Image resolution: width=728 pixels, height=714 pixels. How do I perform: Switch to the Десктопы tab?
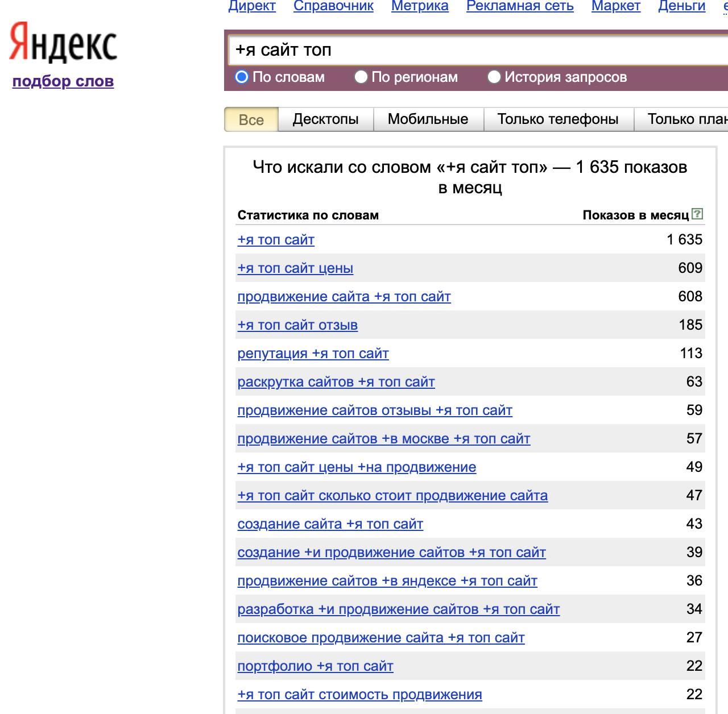coord(325,119)
